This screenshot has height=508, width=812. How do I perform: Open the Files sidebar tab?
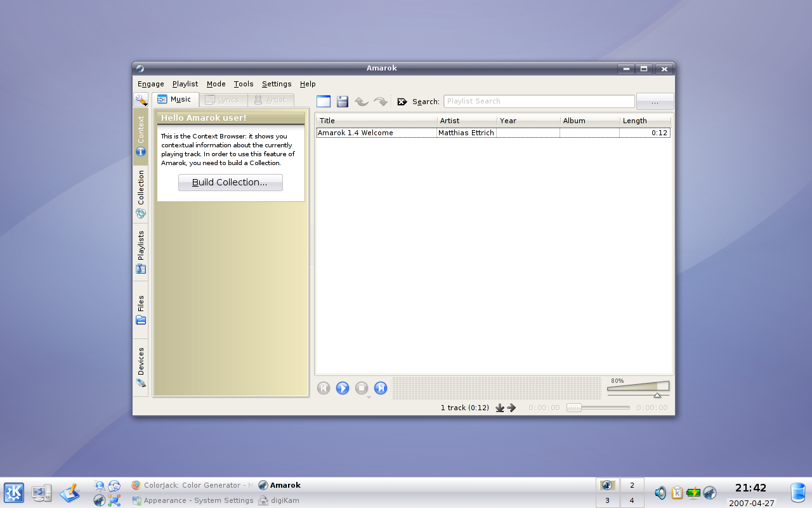click(x=141, y=310)
